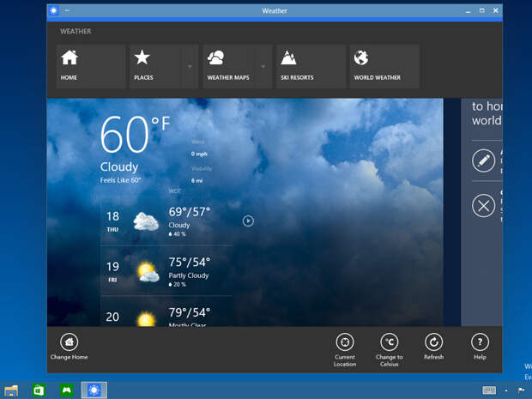Viewport: 532px width, 399px height.
Task: Click the Cloudy current condition text
Action: pos(119,166)
